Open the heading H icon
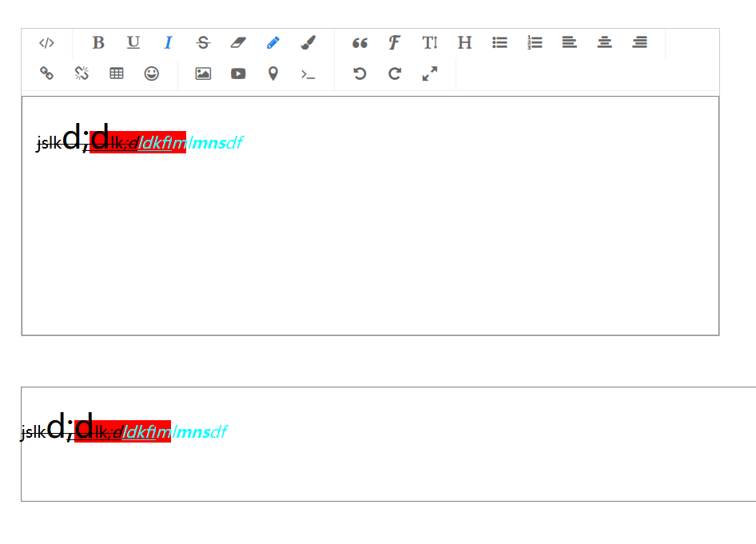 (x=465, y=43)
